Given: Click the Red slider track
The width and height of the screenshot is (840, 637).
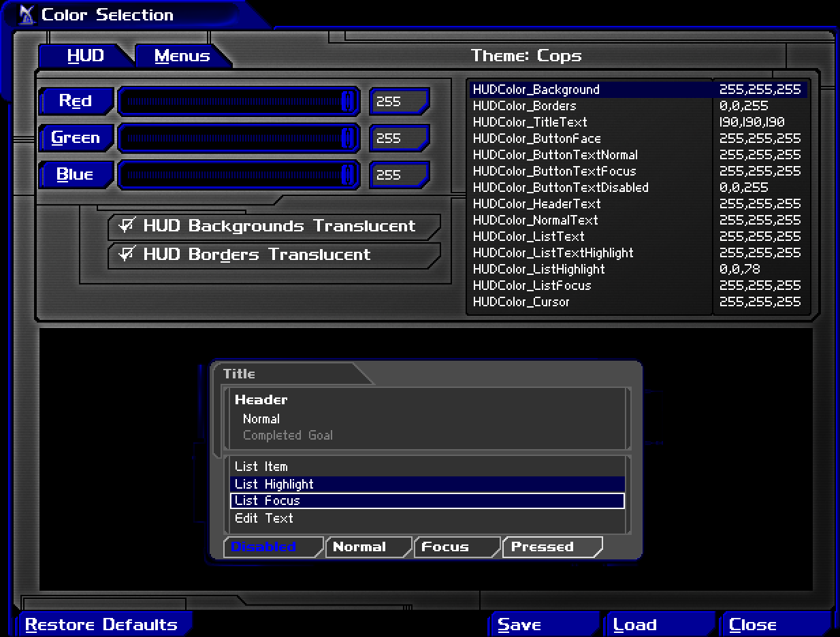Looking at the screenshot, I should pos(239,101).
